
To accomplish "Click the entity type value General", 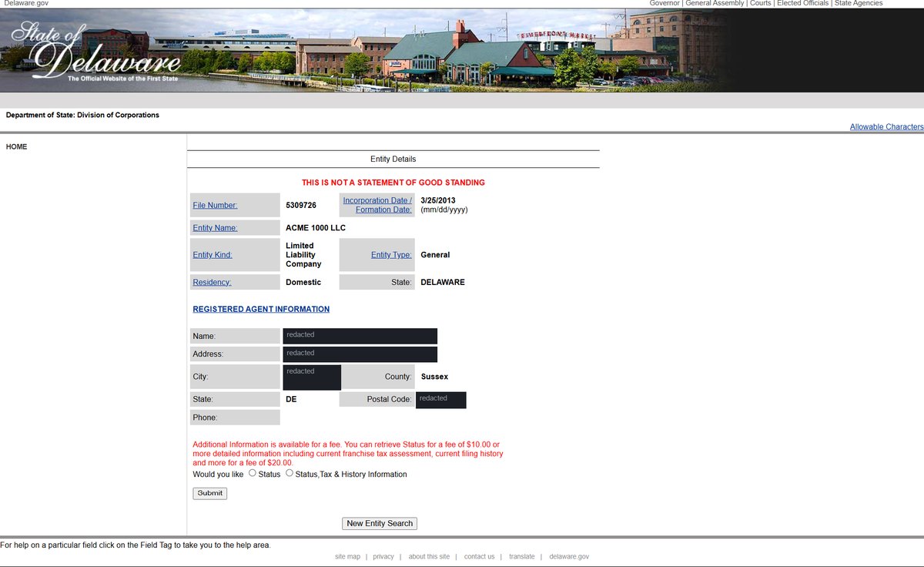I will [x=435, y=255].
